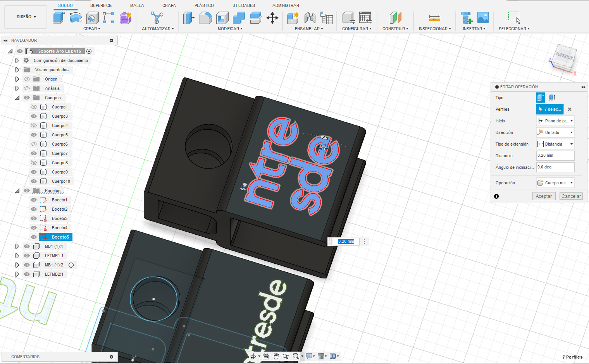The image size is (589, 364).
Task: Open the MODIFICAR menu label
Action: point(230,29)
